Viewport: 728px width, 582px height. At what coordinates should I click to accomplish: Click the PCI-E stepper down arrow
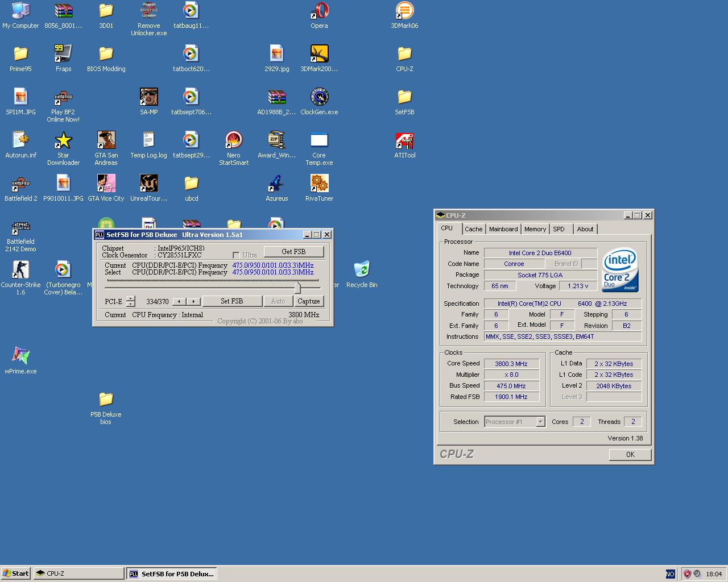[x=131, y=304]
